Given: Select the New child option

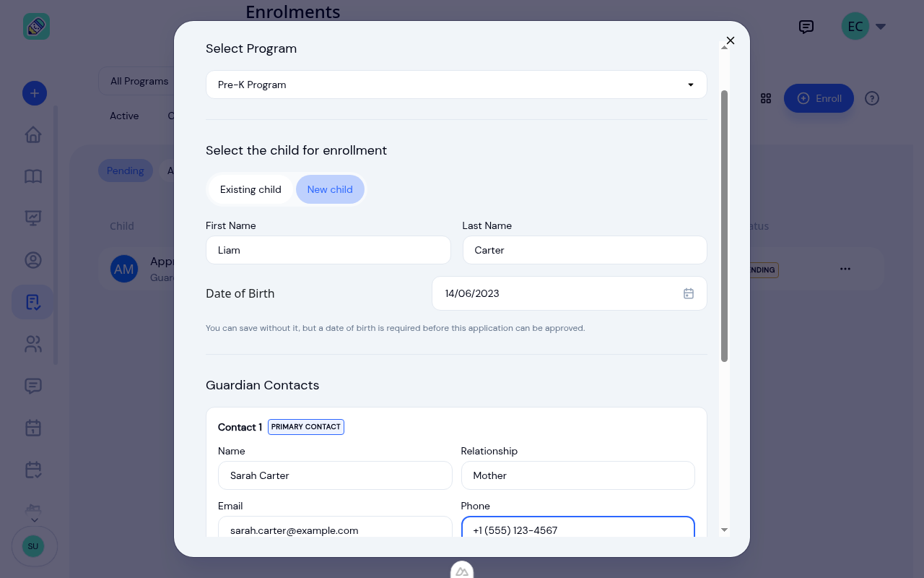Looking at the screenshot, I should click(x=330, y=189).
